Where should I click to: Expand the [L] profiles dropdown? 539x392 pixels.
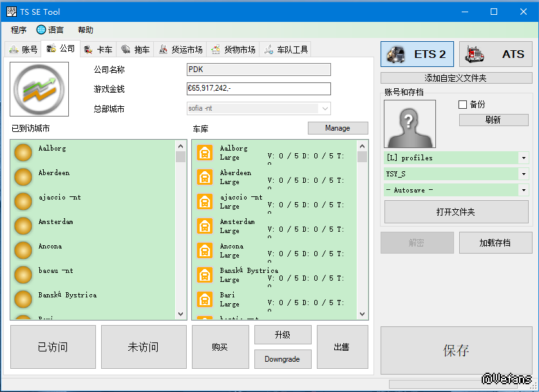tap(524, 158)
